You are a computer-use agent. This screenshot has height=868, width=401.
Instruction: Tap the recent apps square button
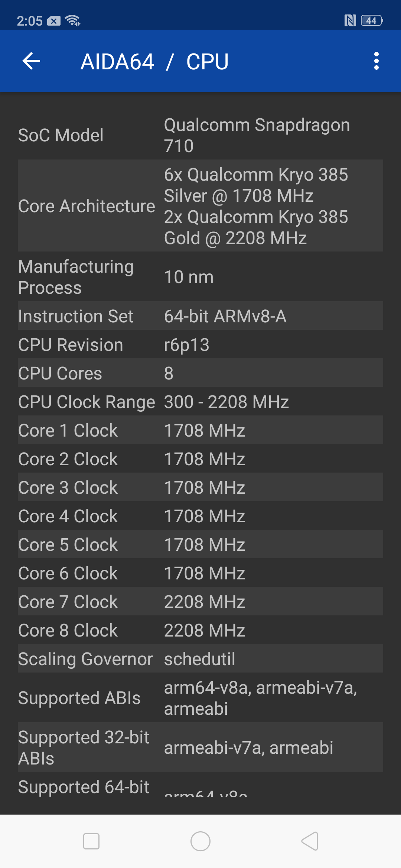[91, 841]
